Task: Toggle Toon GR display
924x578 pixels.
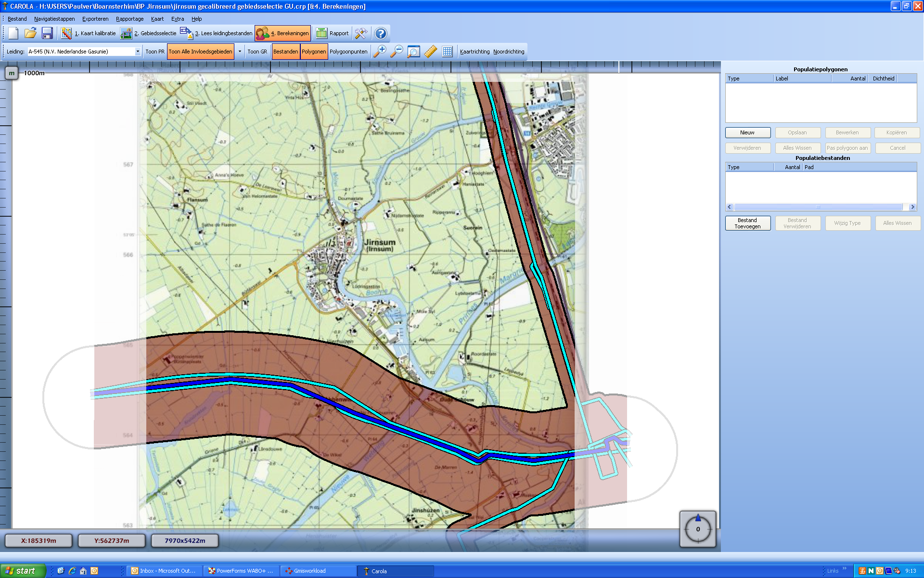Action: 257,52
